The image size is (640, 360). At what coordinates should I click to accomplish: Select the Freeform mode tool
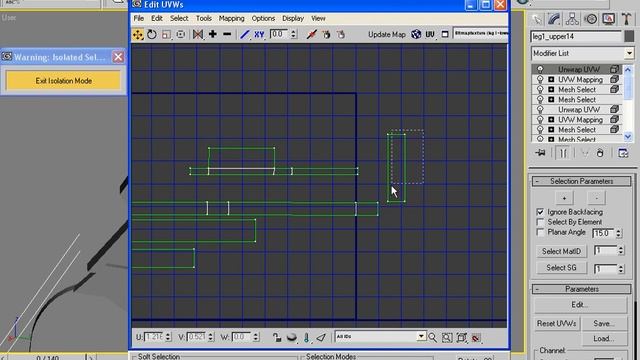tap(180, 35)
